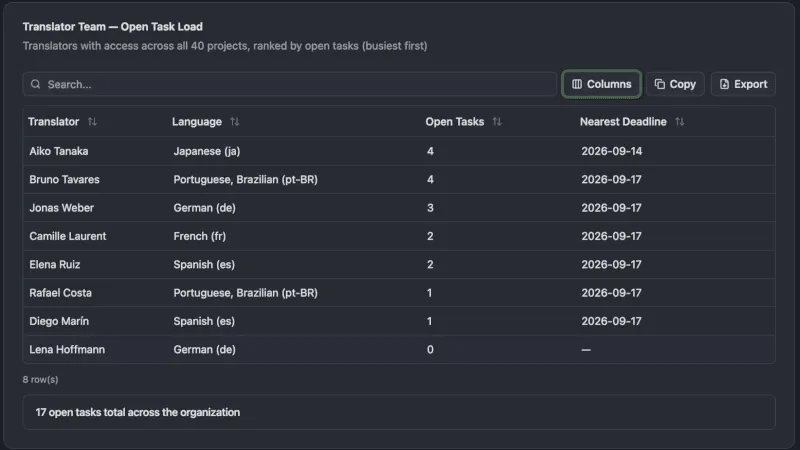Sort by Nearest Deadline column arrows icon
This screenshot has height=450, width=800.
tap(679, 121)
